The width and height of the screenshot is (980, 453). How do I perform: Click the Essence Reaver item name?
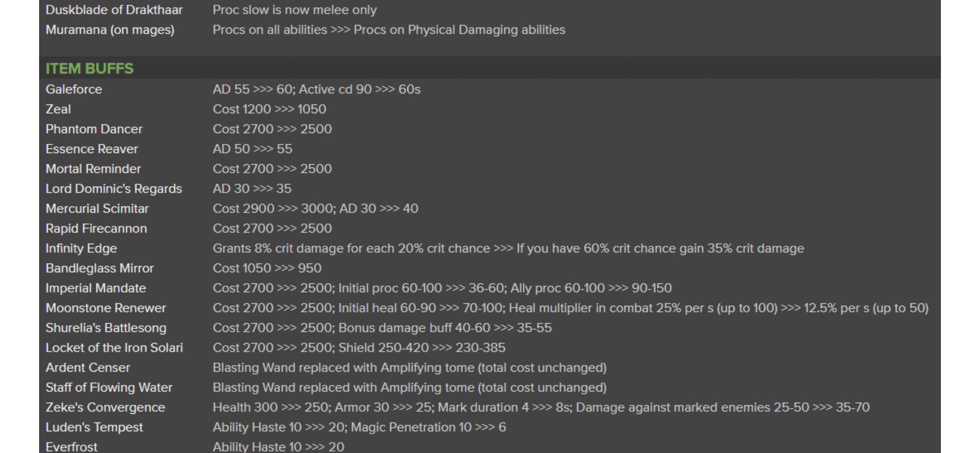tap(91, 149)
